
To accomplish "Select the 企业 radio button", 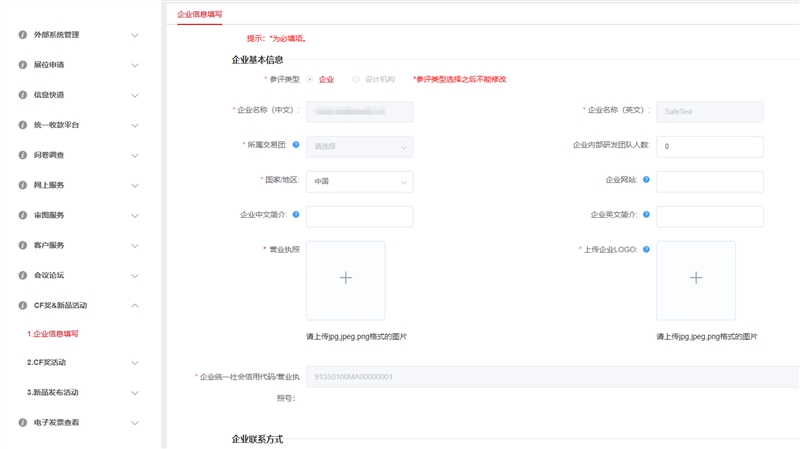I will [x=310, y=79].
